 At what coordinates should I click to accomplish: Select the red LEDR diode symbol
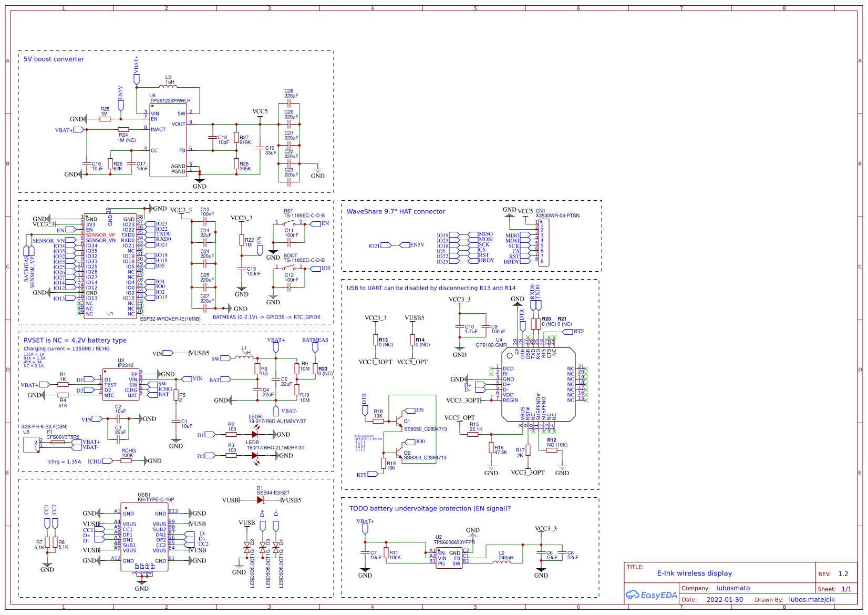(x=256, y=435)
